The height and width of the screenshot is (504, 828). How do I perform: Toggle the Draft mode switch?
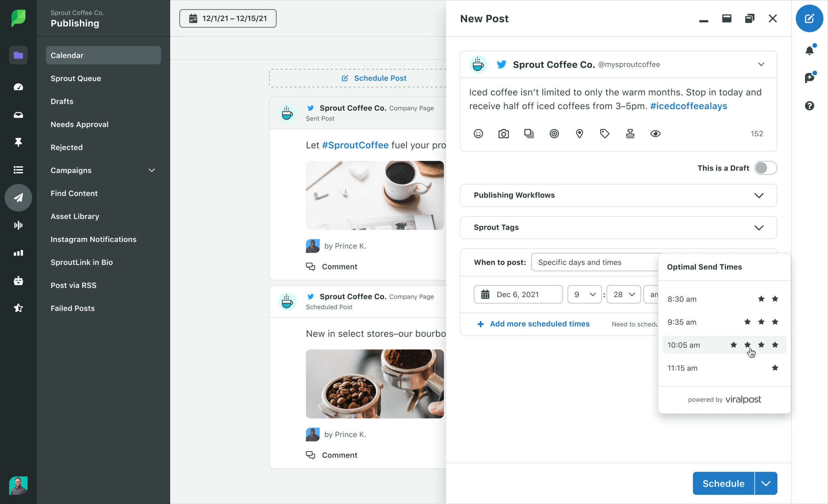pyautogui.click(x=765, y=168)
